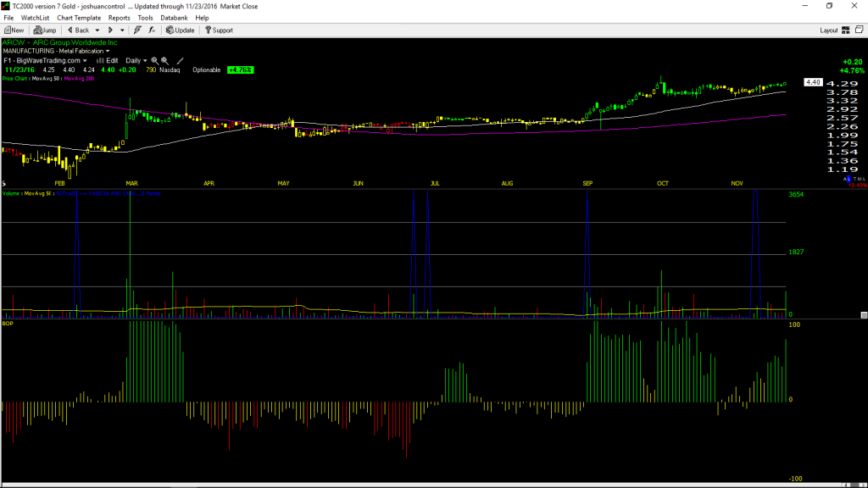Click the 4.40 current price marker
The height and width of the screenshot is (488, 868).
point(813,82)
